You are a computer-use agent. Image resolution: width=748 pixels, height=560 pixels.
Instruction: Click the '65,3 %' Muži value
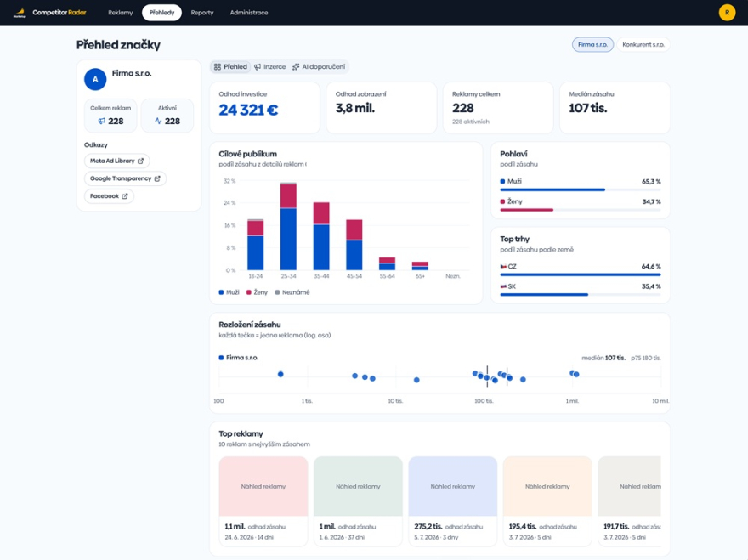pos(651,181)
